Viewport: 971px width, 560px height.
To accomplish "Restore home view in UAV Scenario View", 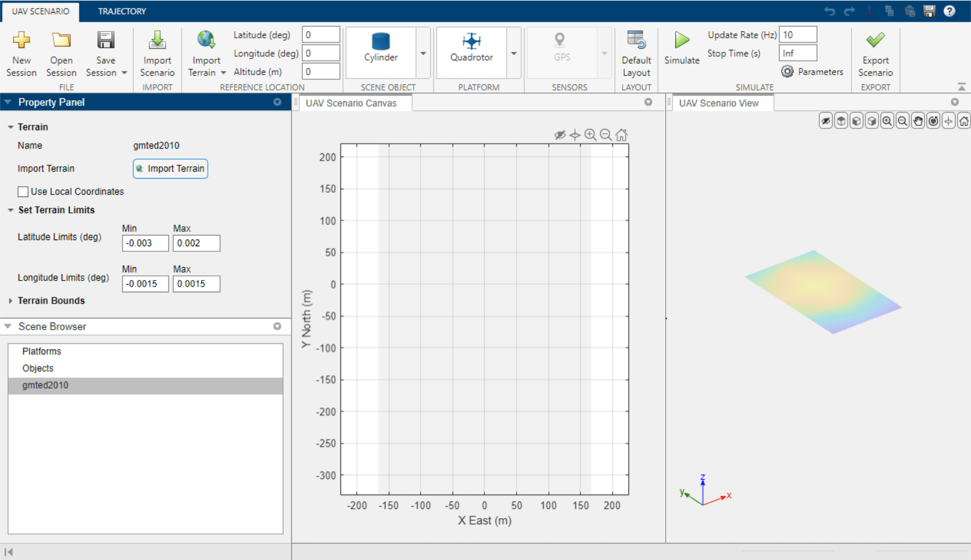I will [x=964, y=121].
